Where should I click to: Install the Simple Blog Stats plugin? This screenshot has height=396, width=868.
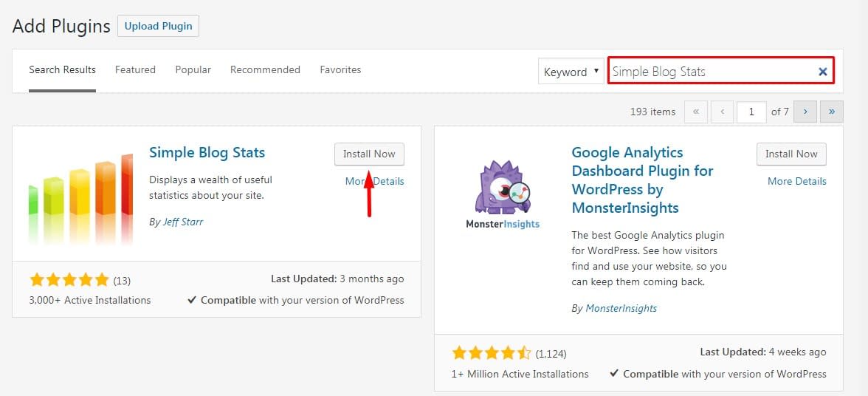pos(369,154)
